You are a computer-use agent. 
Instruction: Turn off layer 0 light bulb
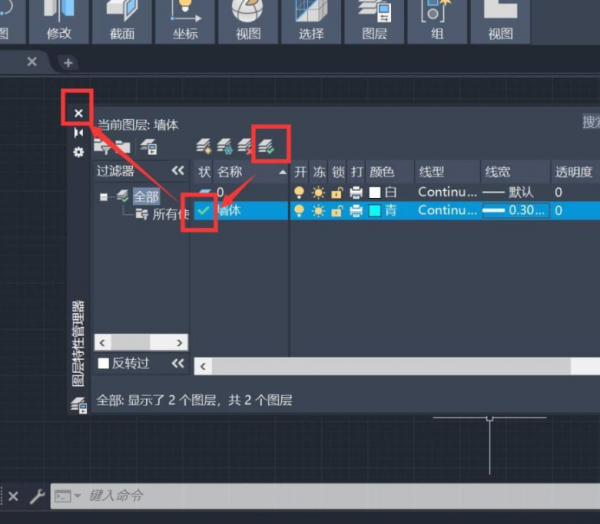tap(299, 192)
